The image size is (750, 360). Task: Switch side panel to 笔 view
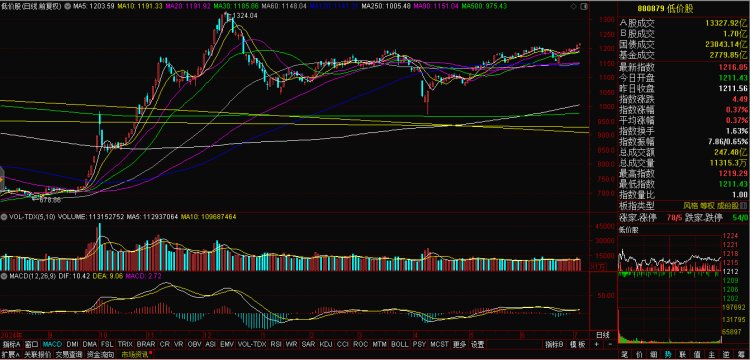coord(624,355)
